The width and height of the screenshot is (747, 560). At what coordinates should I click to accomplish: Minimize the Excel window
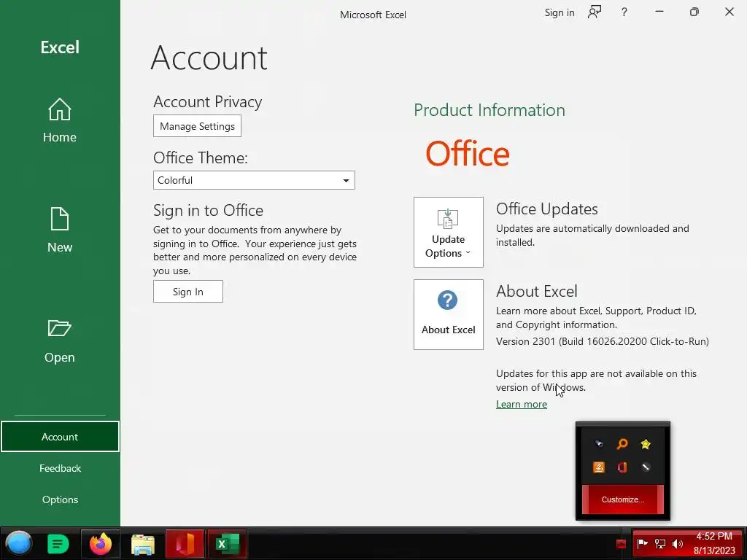click(x=659, y=12)
